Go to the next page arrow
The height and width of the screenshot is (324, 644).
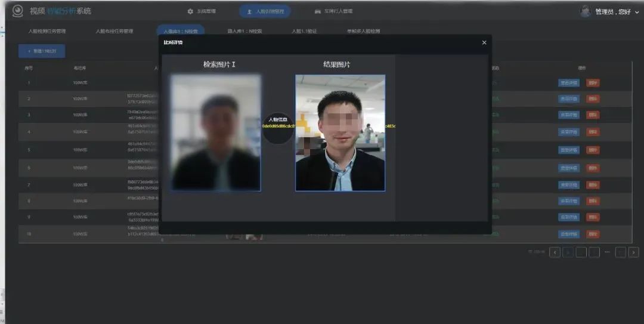[634, 252]
